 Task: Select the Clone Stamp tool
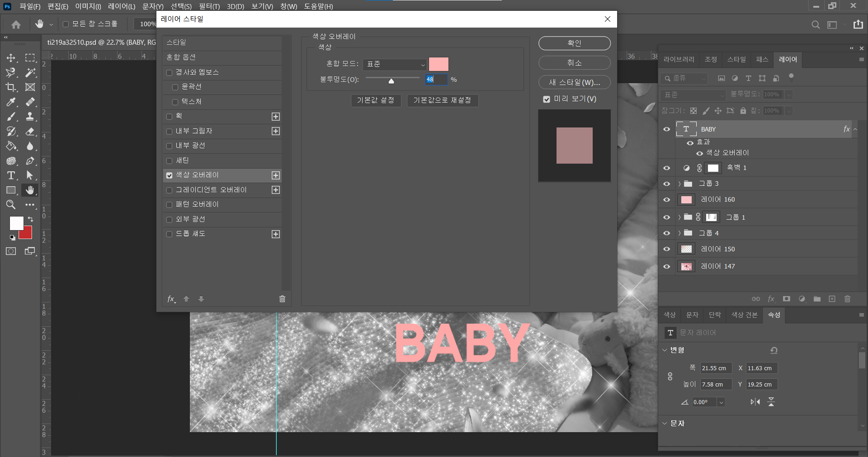pyautogui.click(x=30, y=117)
